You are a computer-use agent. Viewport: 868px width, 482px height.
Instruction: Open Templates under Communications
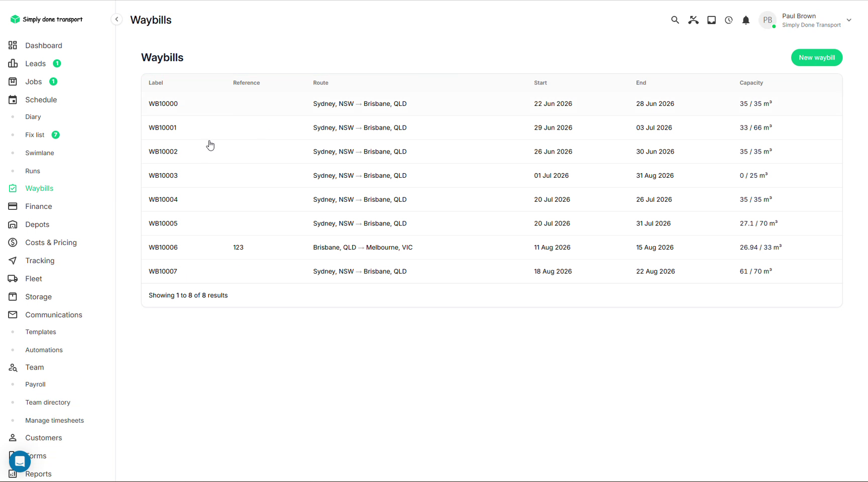[41, 332]
